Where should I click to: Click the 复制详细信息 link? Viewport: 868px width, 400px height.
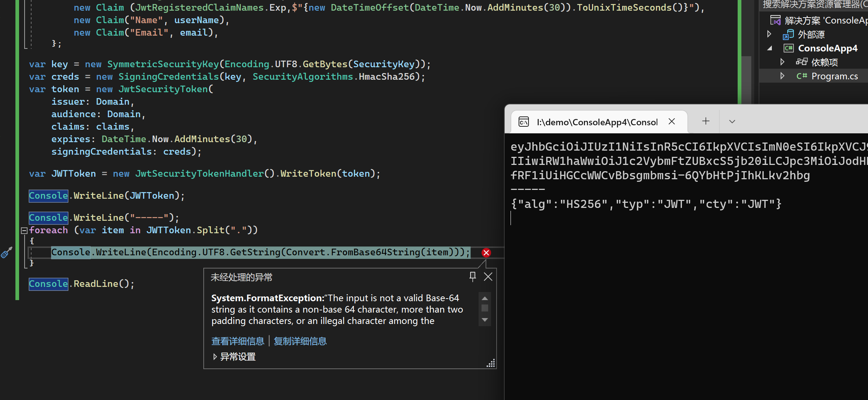300,341
